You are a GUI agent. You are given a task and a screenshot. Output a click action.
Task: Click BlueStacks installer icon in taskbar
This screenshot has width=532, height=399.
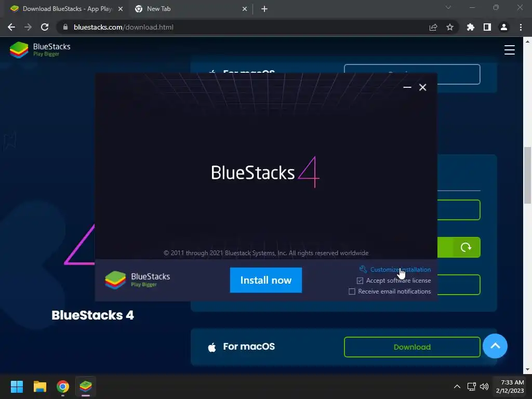pos(86,387)
